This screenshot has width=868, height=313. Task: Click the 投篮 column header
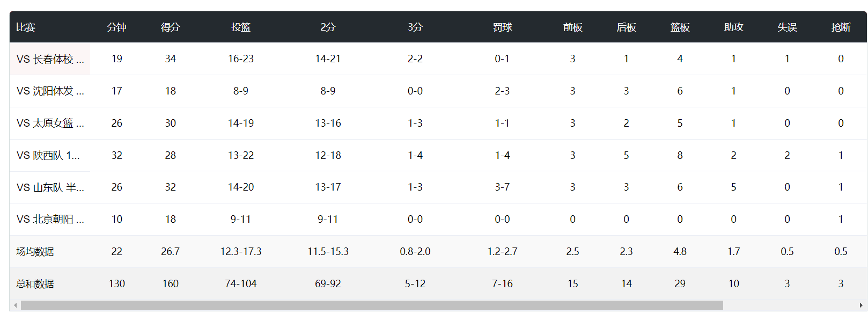241,27
